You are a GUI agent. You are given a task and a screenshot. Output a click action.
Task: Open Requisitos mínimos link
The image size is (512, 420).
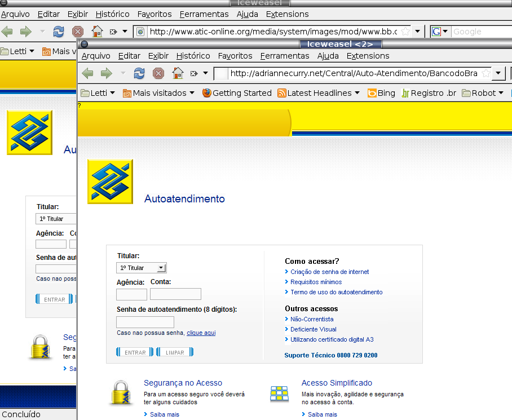point(316,282)
